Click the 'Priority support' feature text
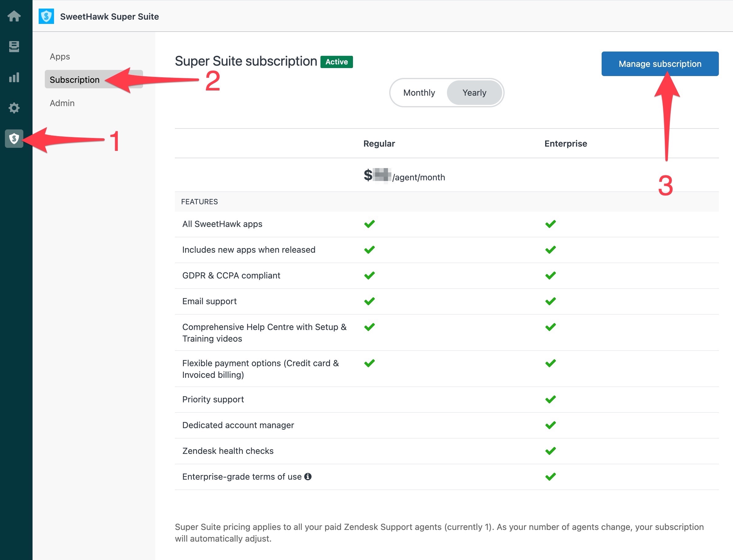The image size is (733, 560). pyautogui.click(x=213, y=399)
